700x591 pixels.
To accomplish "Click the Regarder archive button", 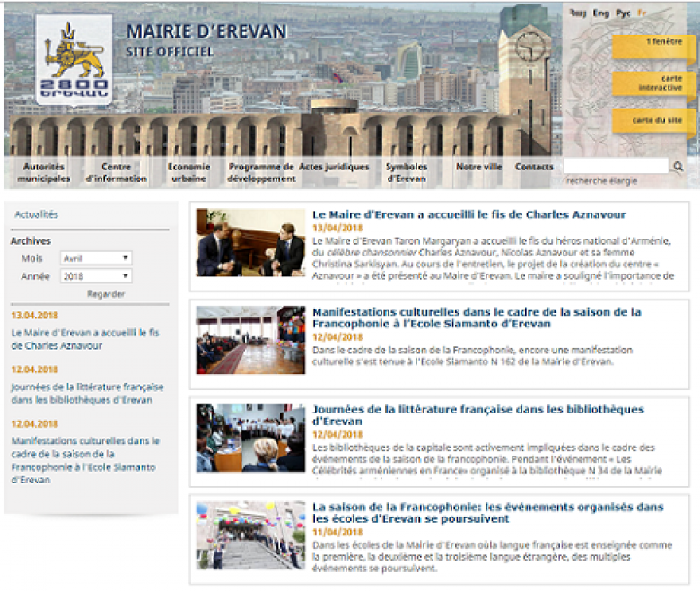I will (106, 294).
